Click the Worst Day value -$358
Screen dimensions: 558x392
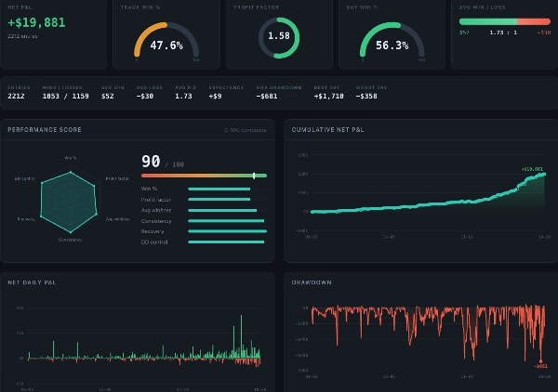click(x=366, y=96)
